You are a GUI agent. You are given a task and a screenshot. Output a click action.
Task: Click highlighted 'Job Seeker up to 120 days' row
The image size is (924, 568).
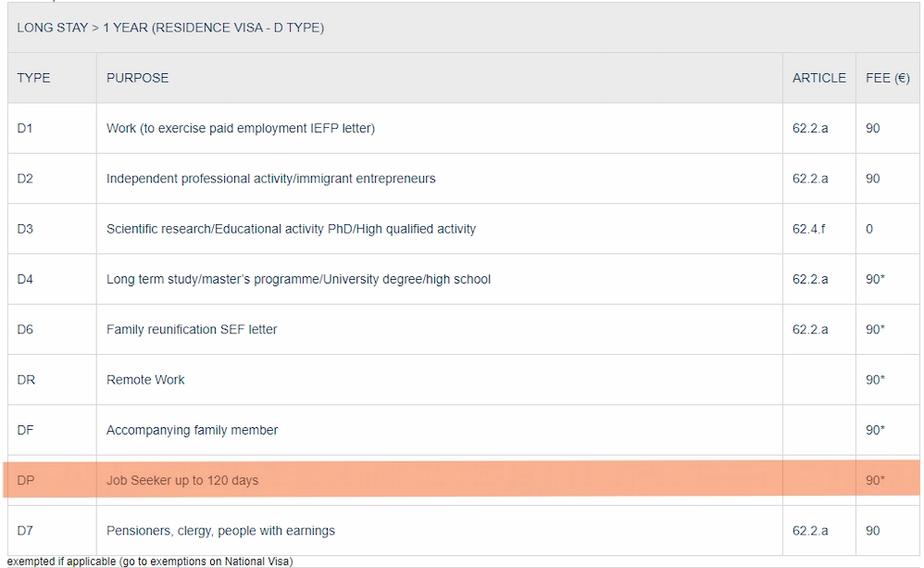coord(182,480)
